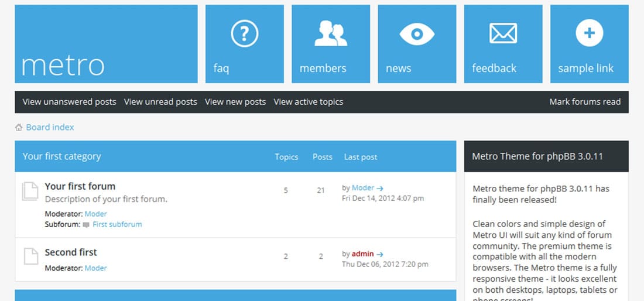Click the FAQ question mark icon

pyautogui.click(x=244, y=34)
